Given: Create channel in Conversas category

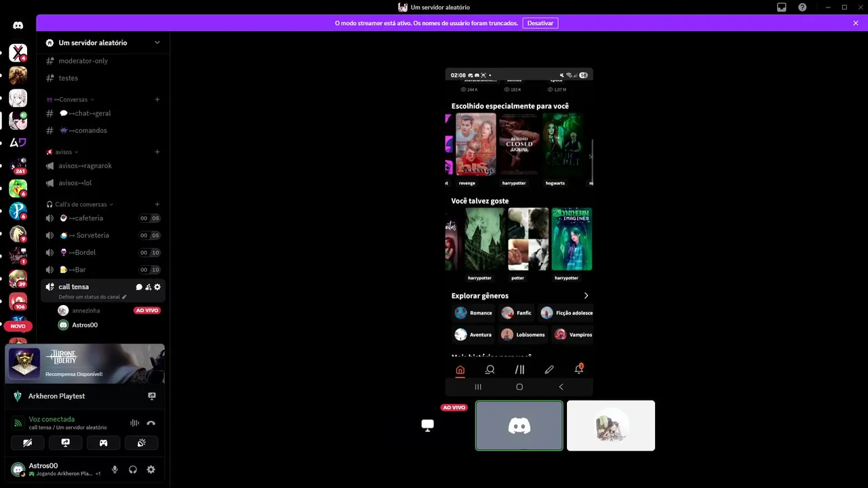Looking at the screenshot, I should point(157,100).
